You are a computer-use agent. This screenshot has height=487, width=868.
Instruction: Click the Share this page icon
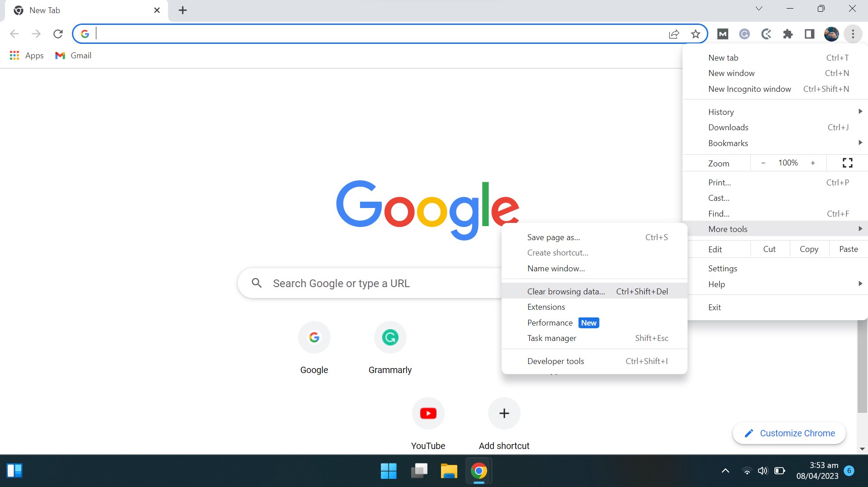click(674, 34)
